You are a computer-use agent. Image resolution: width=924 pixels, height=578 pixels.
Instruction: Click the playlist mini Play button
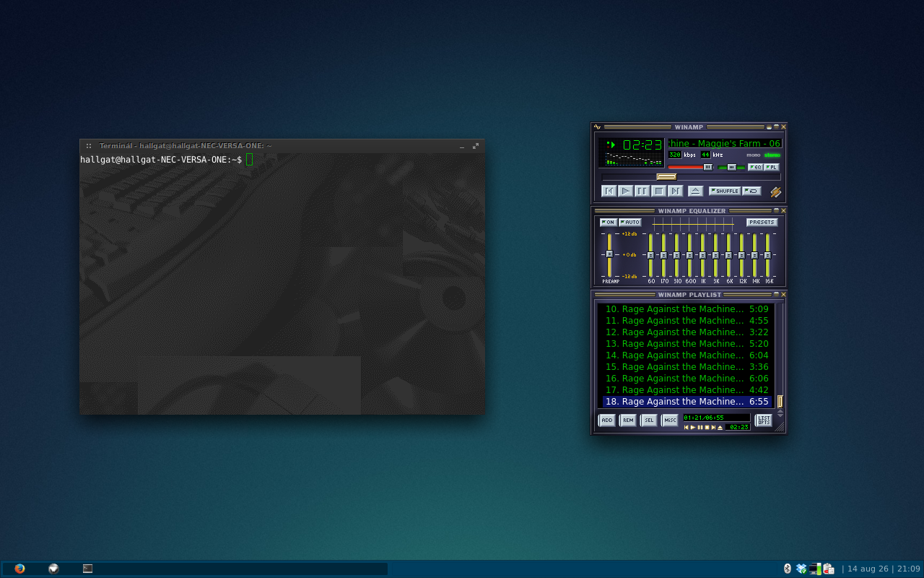pyautogui.click(x=693, y=427)
